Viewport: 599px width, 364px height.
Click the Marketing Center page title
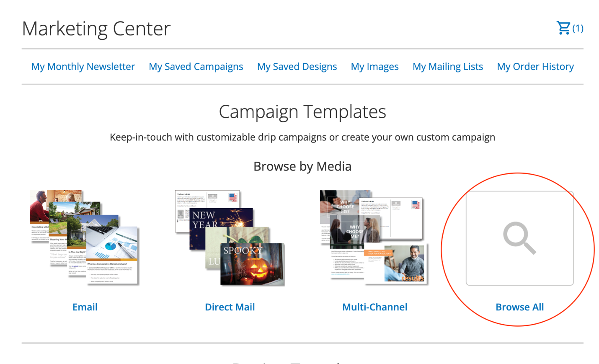96,28
